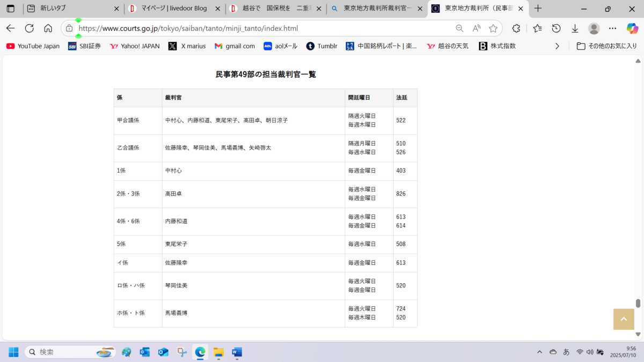Select the 甲合議係 table cell

(x=138, y=121)
